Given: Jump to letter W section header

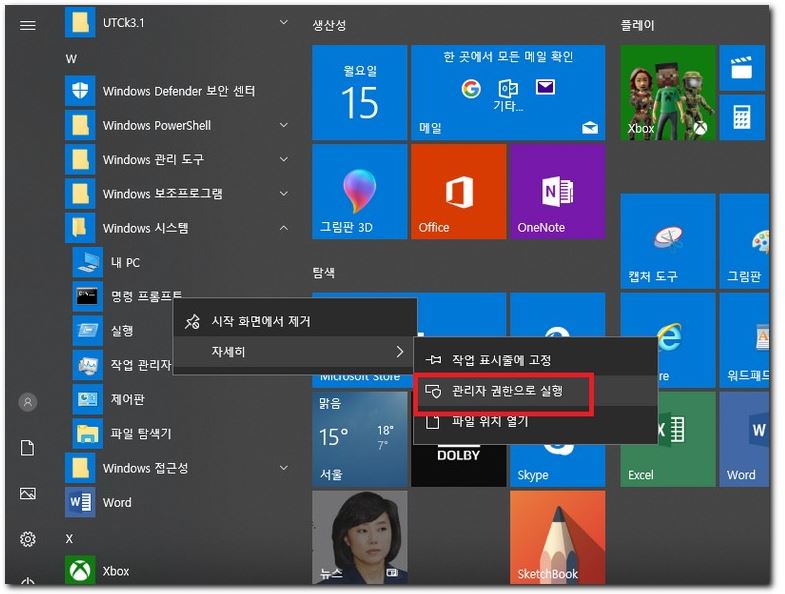Looking at the screenshot, I should [71, 59].
